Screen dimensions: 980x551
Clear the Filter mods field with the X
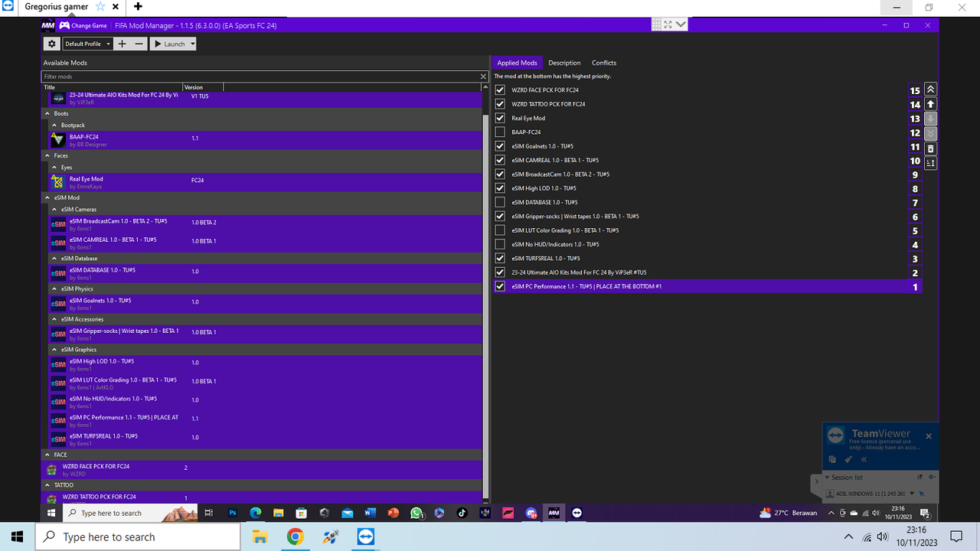[483, 76]
